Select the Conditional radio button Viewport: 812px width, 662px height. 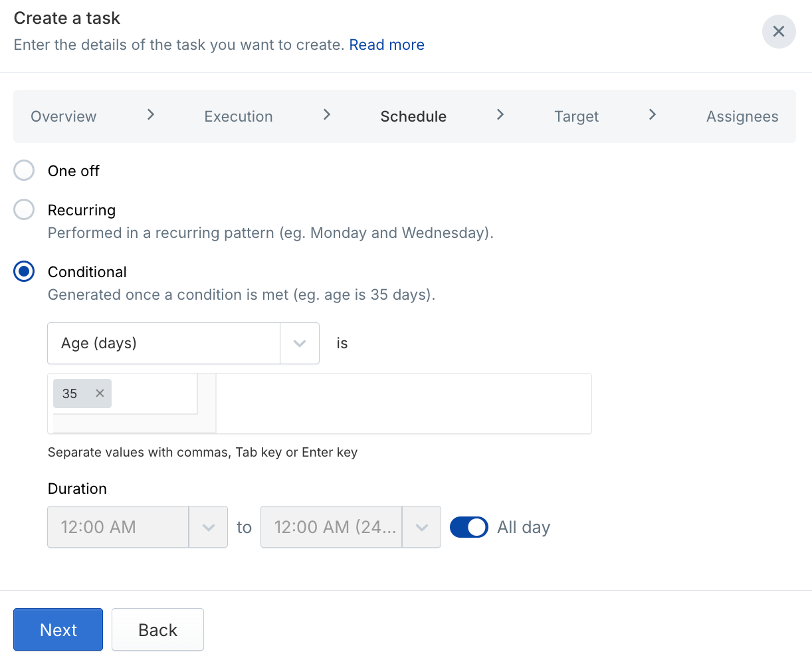coord(25,272)
